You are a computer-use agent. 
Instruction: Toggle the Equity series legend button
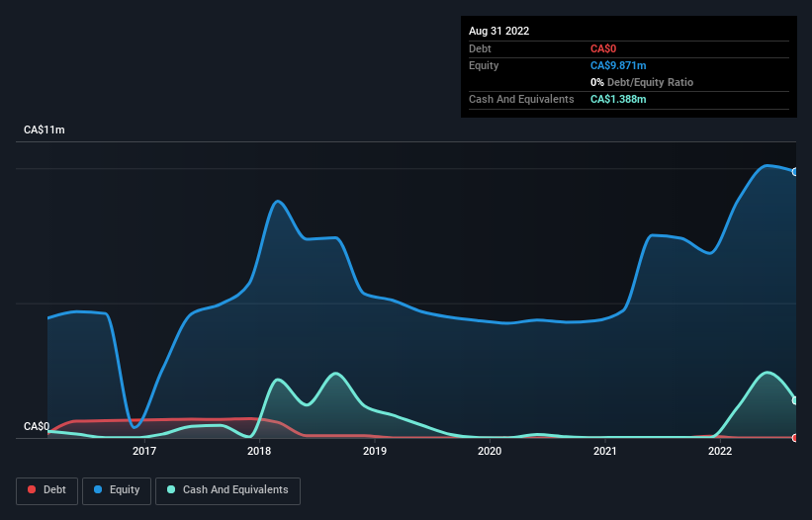[117, 490]
